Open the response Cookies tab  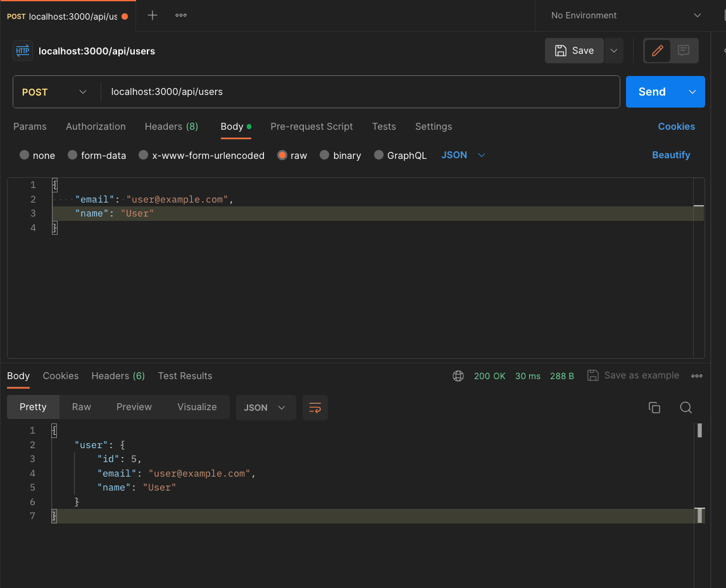point(61,376)
